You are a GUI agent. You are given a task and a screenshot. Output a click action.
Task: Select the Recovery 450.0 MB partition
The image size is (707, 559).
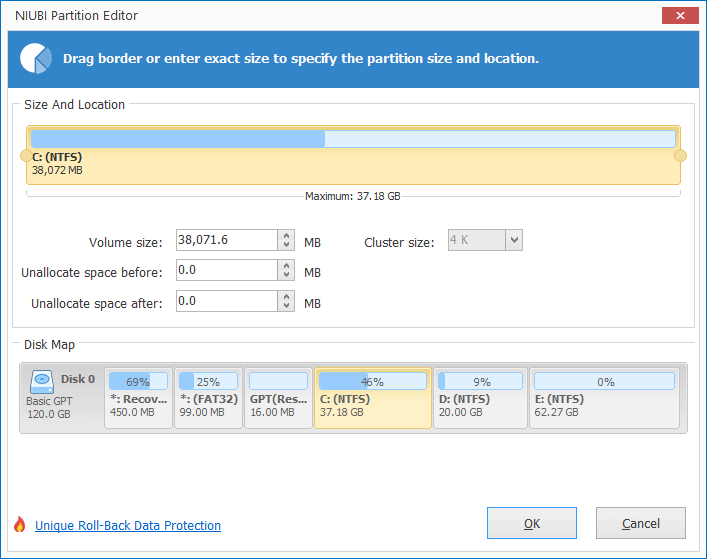[138, 398]
